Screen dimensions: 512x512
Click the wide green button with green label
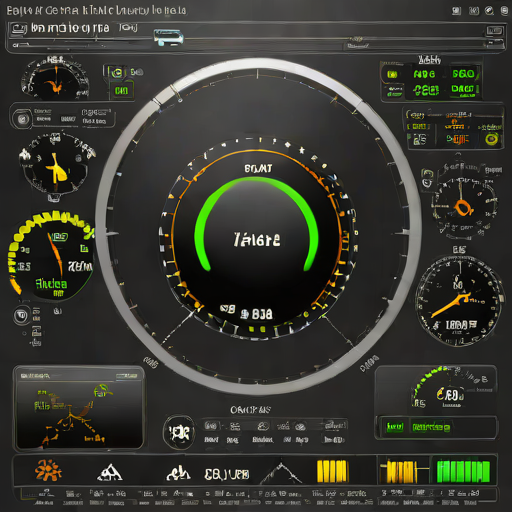coord(431,427)
